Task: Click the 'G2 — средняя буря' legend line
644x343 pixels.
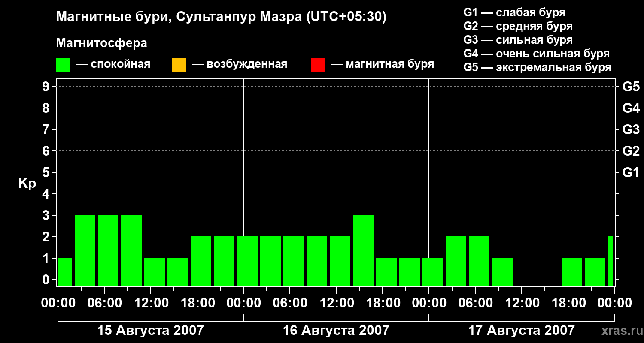Action: [518, 26]
